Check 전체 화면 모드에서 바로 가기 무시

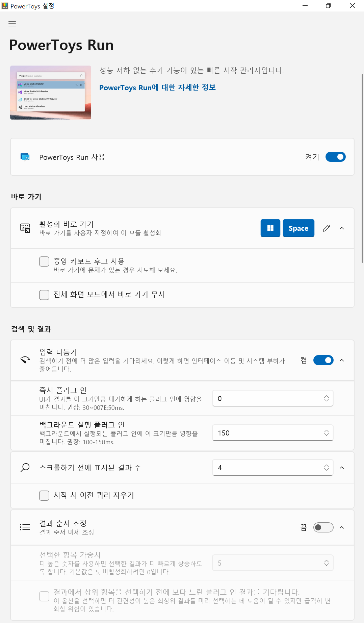tap(44, 295)
